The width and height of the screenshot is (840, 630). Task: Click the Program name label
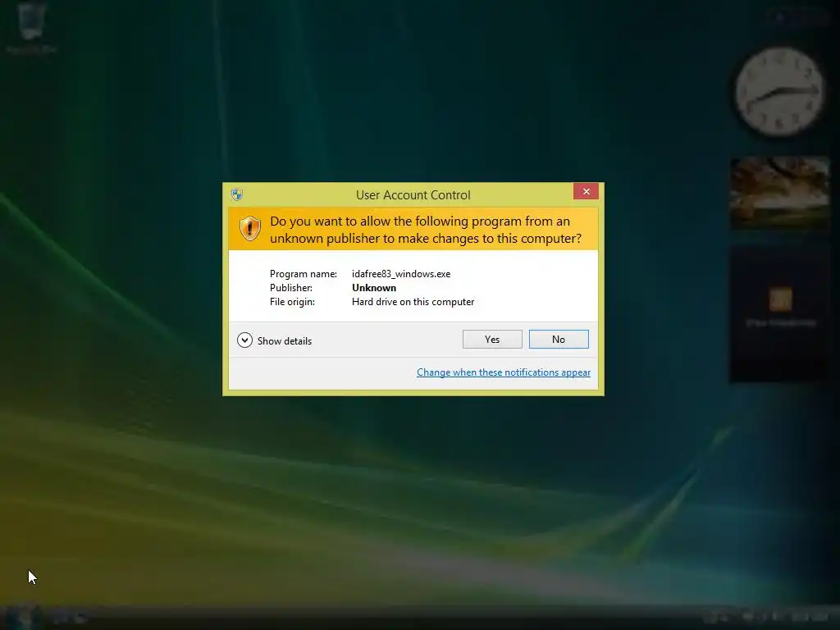coord(304,274)
